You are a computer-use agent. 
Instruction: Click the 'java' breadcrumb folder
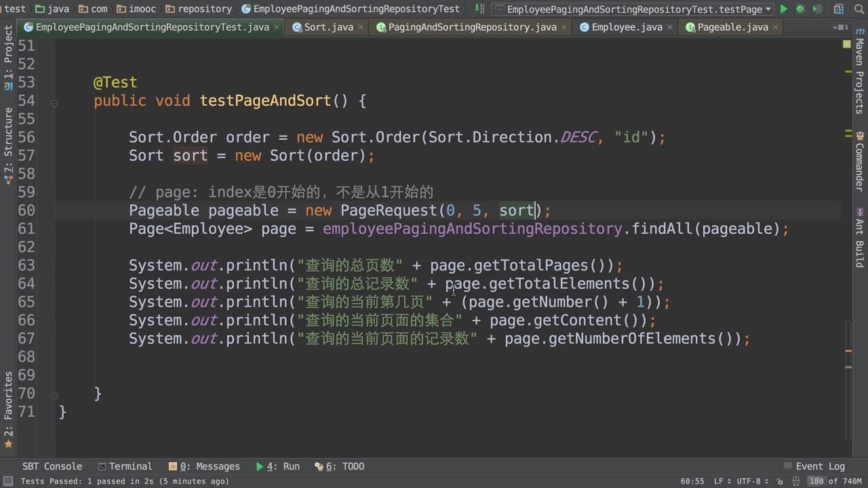coord(52,9)
